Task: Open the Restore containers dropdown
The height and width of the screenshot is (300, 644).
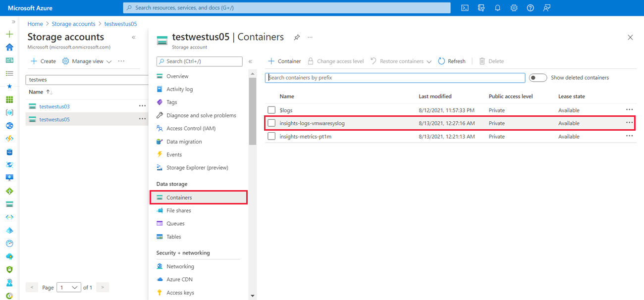Action: (401, 61)
